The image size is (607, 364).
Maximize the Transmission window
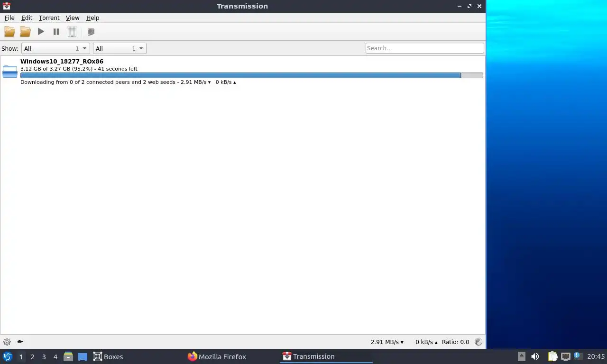tap(469, 6)
